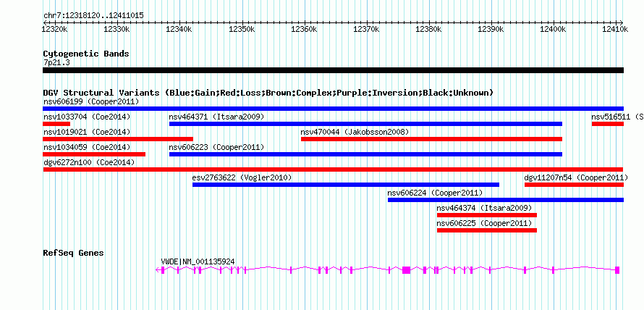Click the DGV Structural Variants track title
Image resolution: width=644 pixels, height=310 pixels.
pos(268,93)
